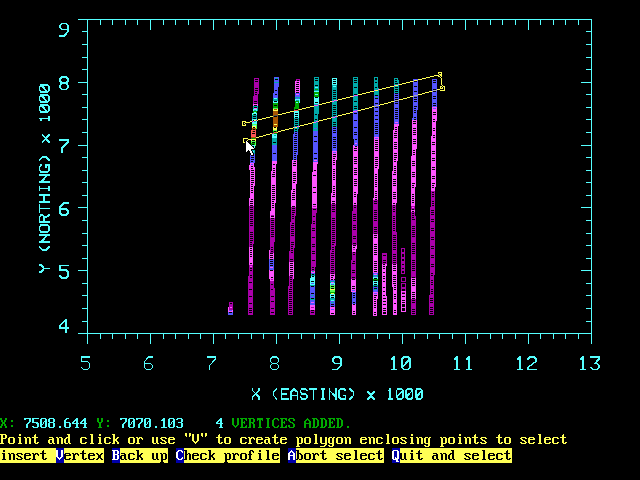
Task: Choose the "Back up" command
Action: 140,456
